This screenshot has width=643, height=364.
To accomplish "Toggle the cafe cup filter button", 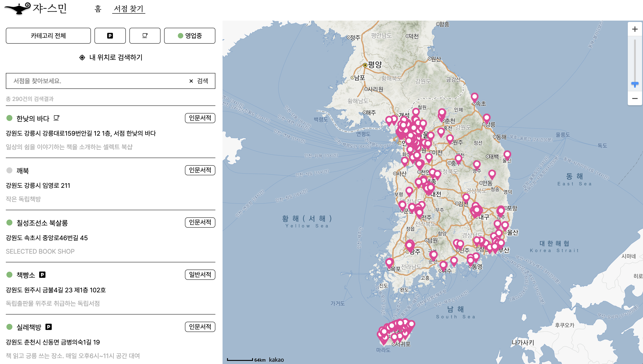I will (145, 36).
